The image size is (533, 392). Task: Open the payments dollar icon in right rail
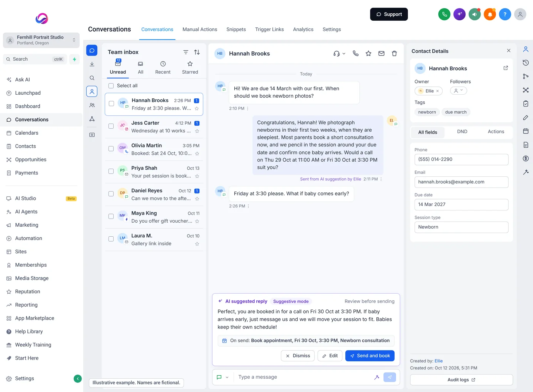[x=526, y=158]
